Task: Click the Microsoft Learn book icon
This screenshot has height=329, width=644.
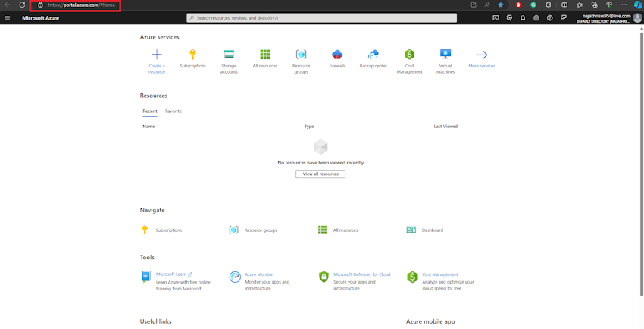Action: pyautogui.click(x=146, y=277)
